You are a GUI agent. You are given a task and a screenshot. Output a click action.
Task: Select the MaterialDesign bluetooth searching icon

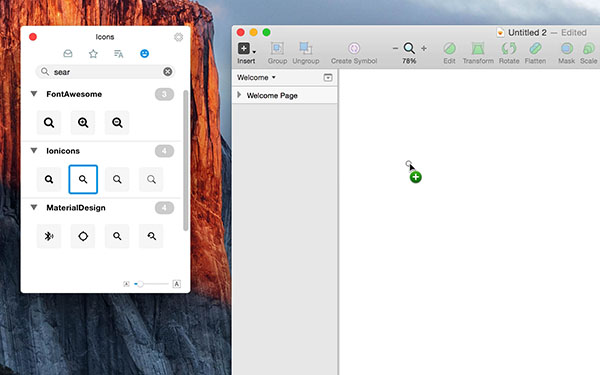[49, 236]
